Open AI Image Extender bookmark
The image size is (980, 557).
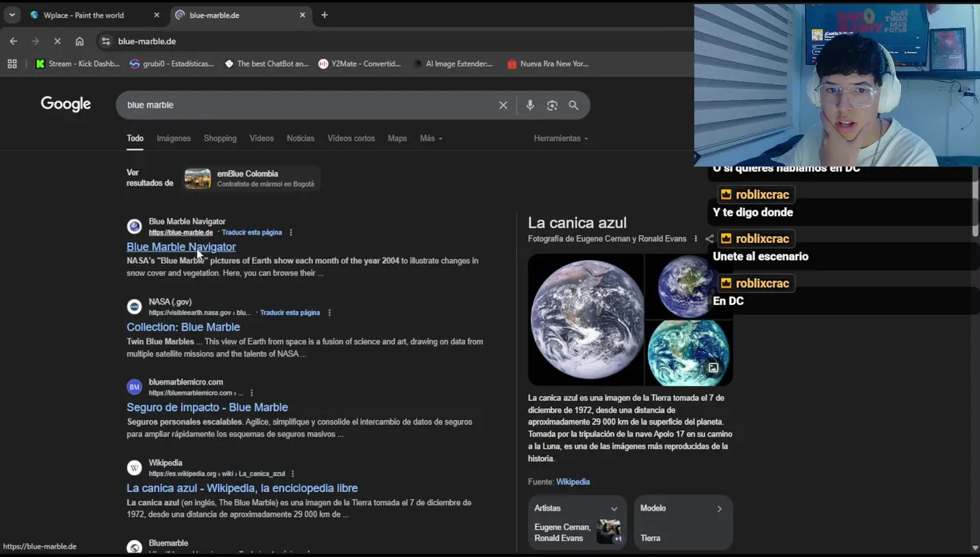click(454, 63)
